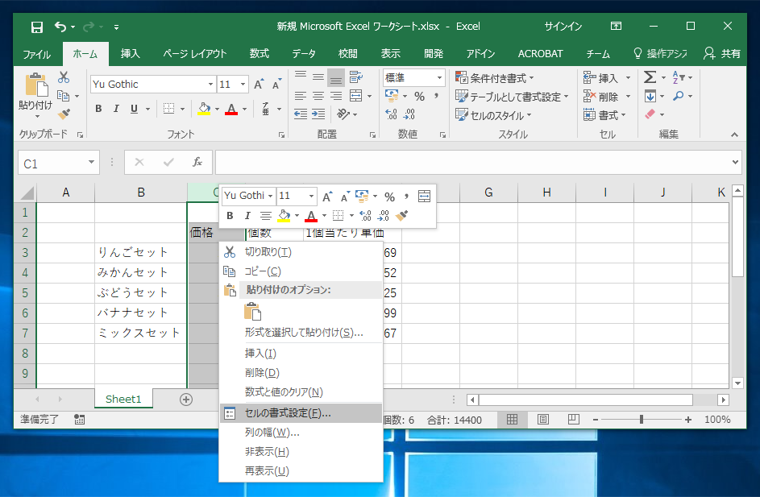Toggle Bold in the ribbon Font group
Screen dimensions: 760x497
pyautogui.click(x=98, y=109)
